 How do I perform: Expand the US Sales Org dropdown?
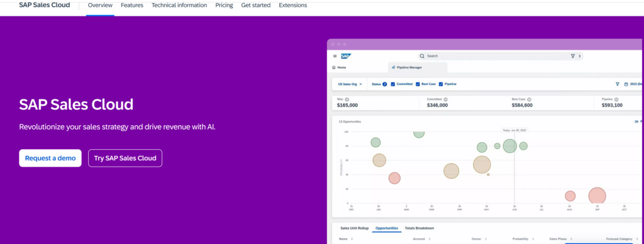350,84
